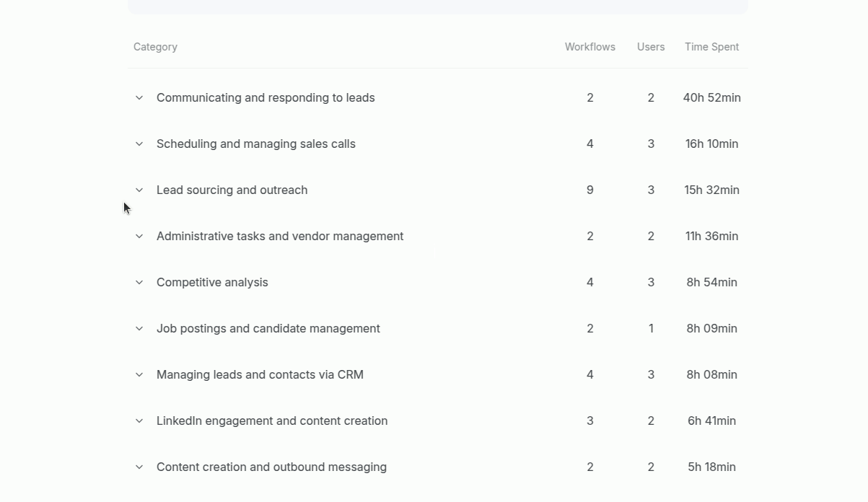Expand the Scheduling and managing sales calls row
The width and height of the screenshot is (868, 502).
(139, 144)
